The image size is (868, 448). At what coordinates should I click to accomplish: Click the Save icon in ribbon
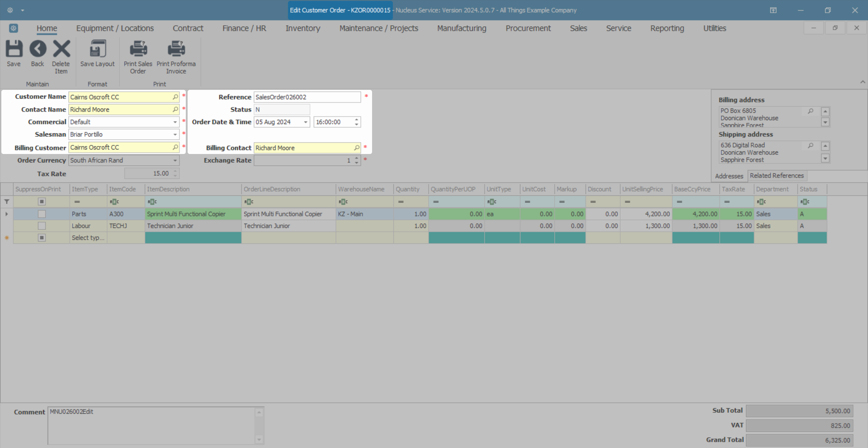14,49
